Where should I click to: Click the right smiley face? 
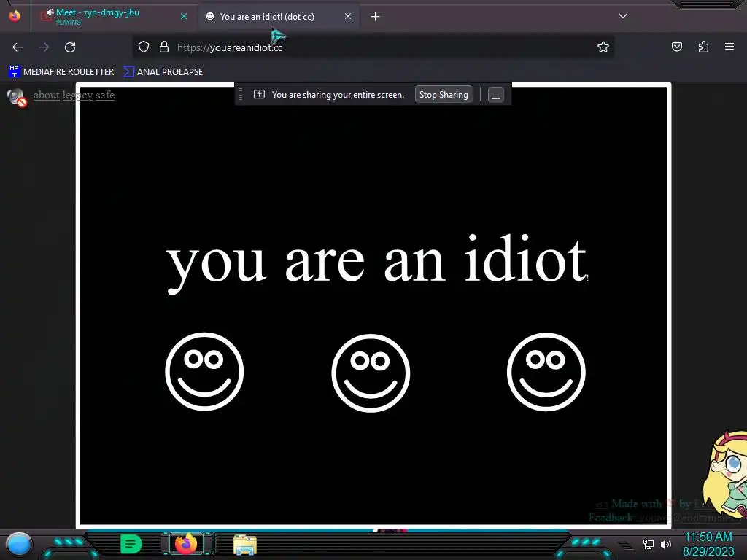546,371
